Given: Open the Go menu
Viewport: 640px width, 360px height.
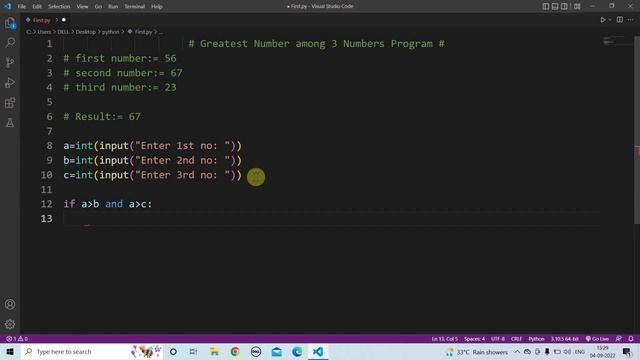Looking at the screenshot, I should coord(98,6).
